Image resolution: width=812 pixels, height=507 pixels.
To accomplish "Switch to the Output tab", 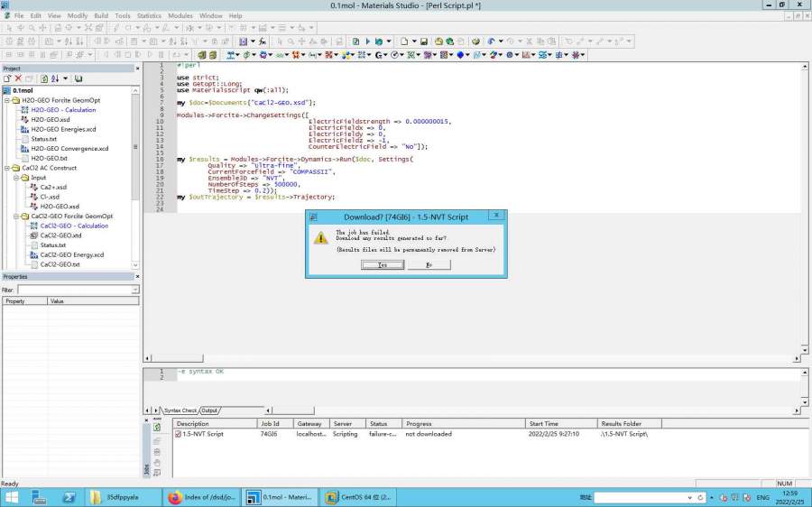I will [209, 410].
